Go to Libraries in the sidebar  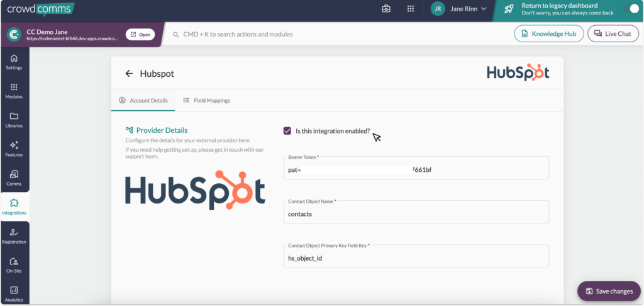click(14, 120)
